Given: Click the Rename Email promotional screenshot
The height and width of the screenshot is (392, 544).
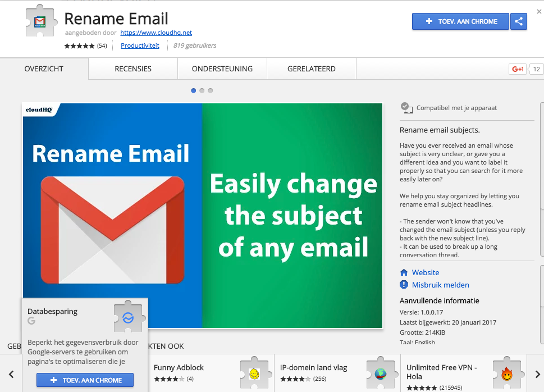Looking at the screenshot, I should (203, 215).
